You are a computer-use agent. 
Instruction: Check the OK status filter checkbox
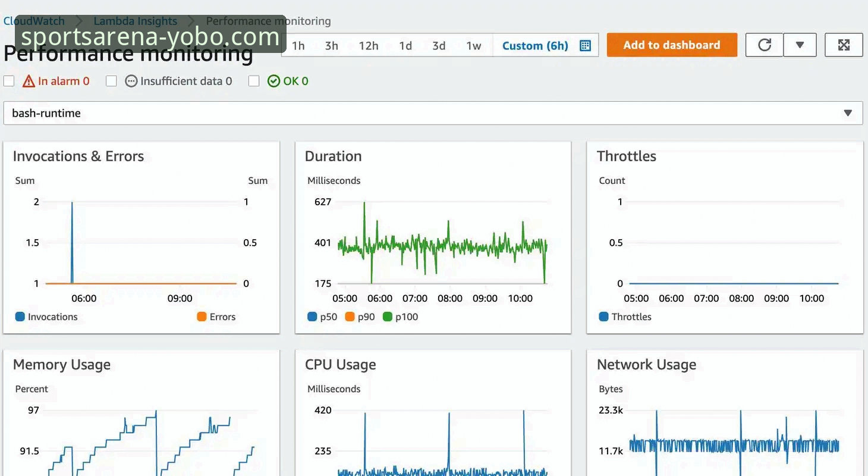tap(254, 82)
